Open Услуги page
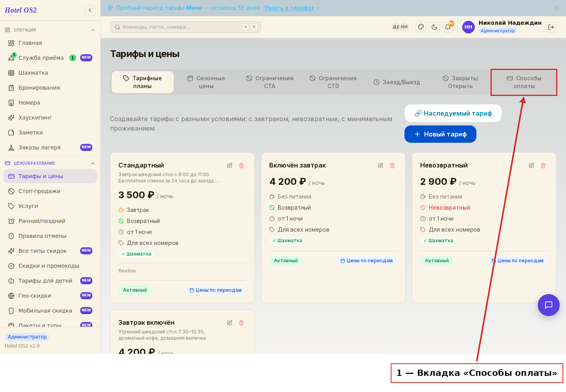The height and width of the screenshot is (392, 566). point(50,206)
